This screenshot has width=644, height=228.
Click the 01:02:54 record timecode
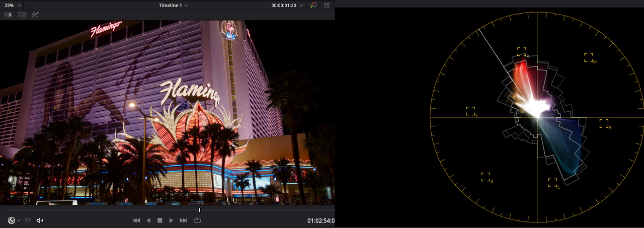click(321, 220)
